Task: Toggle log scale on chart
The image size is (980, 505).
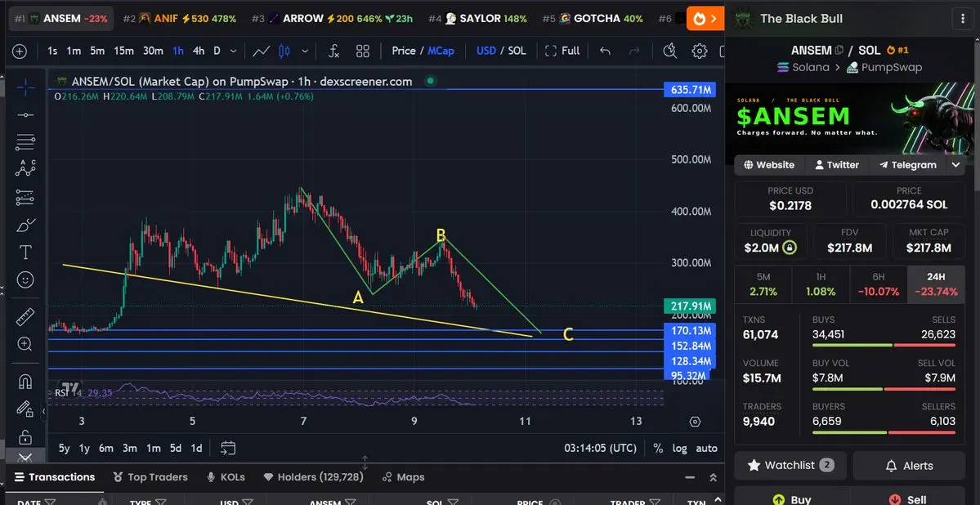Action: pyautogui.click(x=679, y=448)
